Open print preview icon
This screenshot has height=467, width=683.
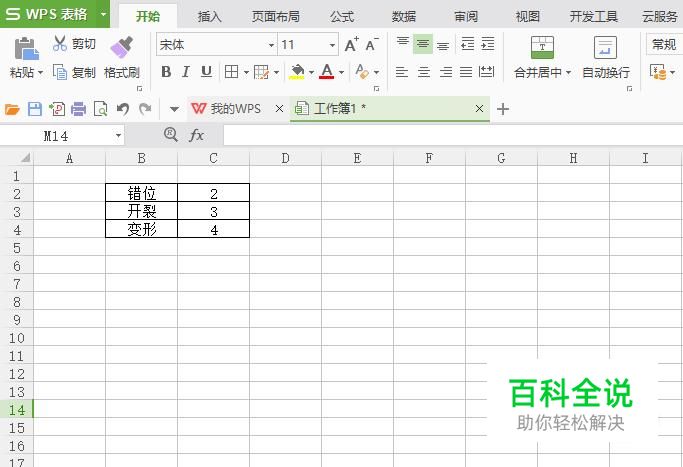(101, 108)
